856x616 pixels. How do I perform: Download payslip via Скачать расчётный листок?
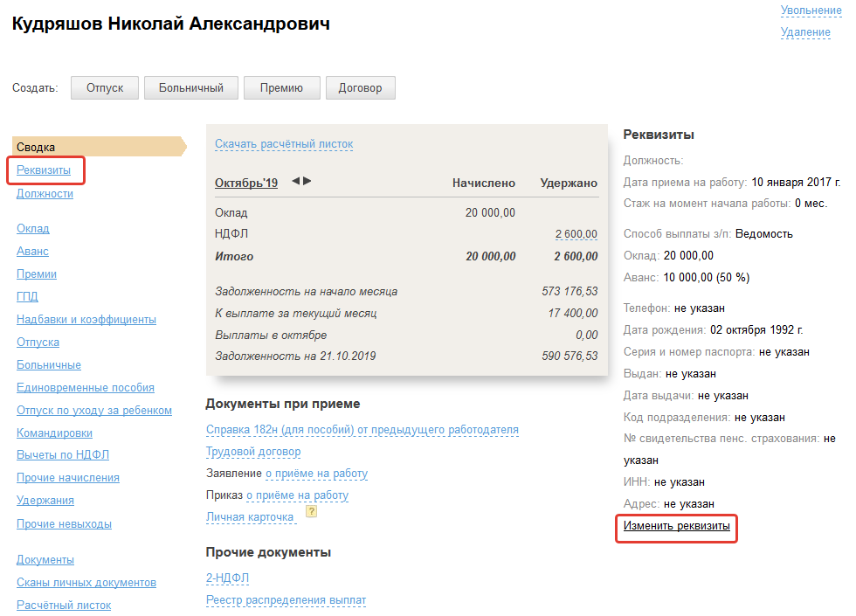[284, 143]
